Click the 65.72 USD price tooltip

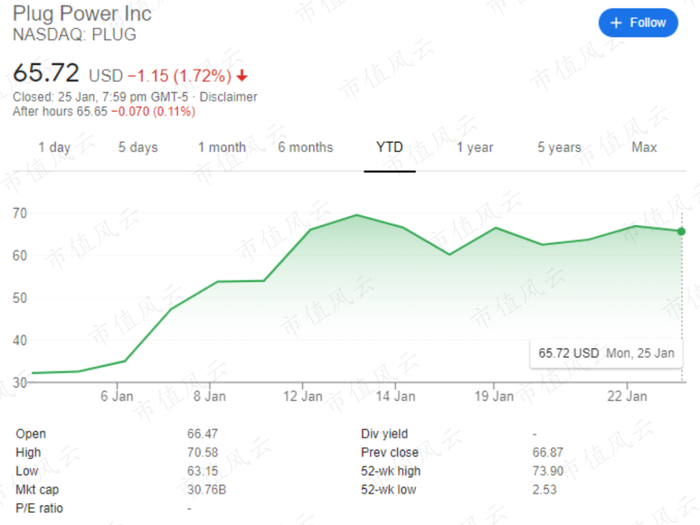(606, 353)
